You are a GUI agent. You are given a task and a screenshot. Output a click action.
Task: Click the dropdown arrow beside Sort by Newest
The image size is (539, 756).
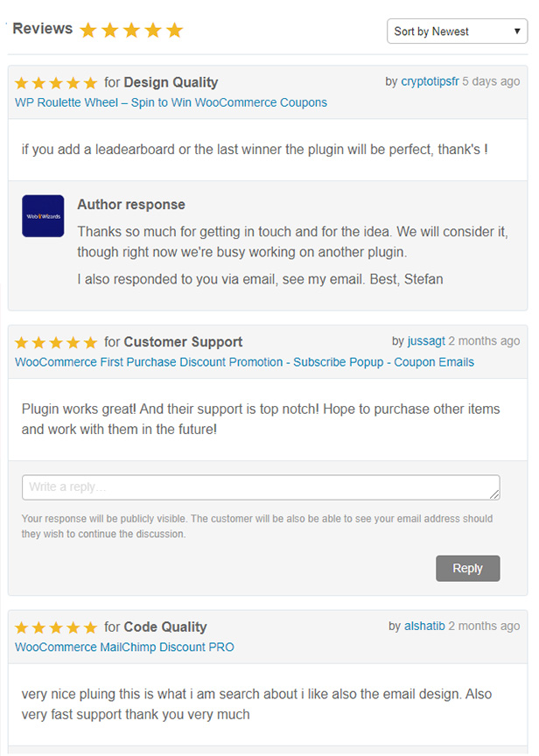click(518, 31)
